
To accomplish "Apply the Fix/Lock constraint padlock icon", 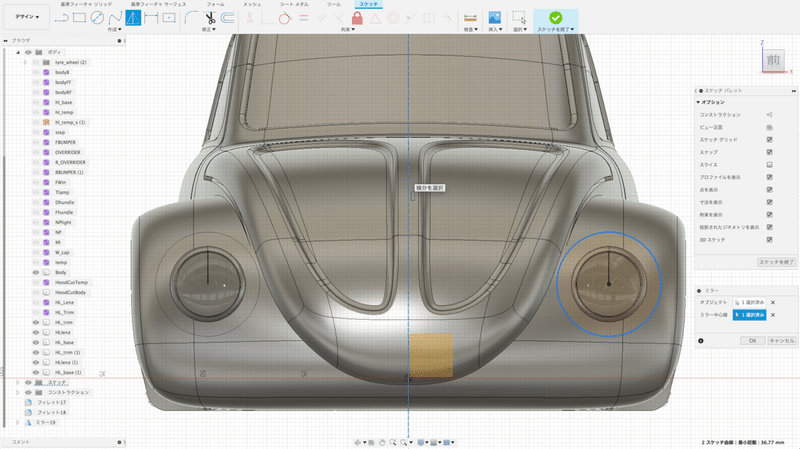I will pyautogui.click(x=357, y=18).
